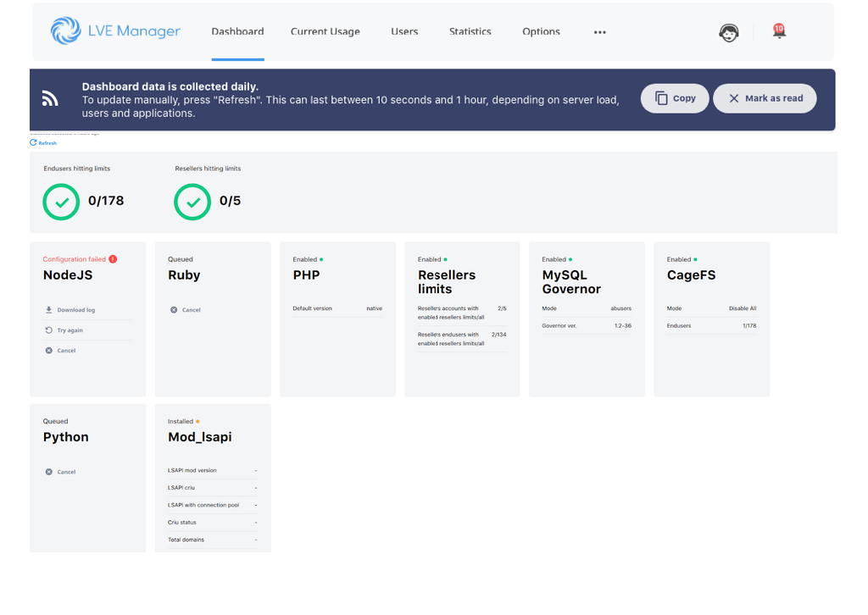Switch to the Statistics tab
The image size is (868, 615).
tap(470, 32)
